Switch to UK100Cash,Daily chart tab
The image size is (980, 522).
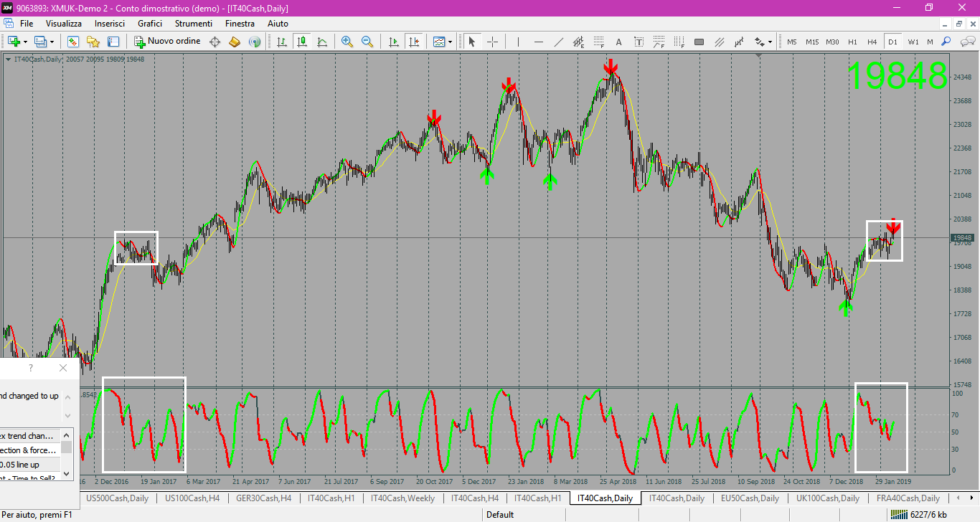(x=828, y=498)
